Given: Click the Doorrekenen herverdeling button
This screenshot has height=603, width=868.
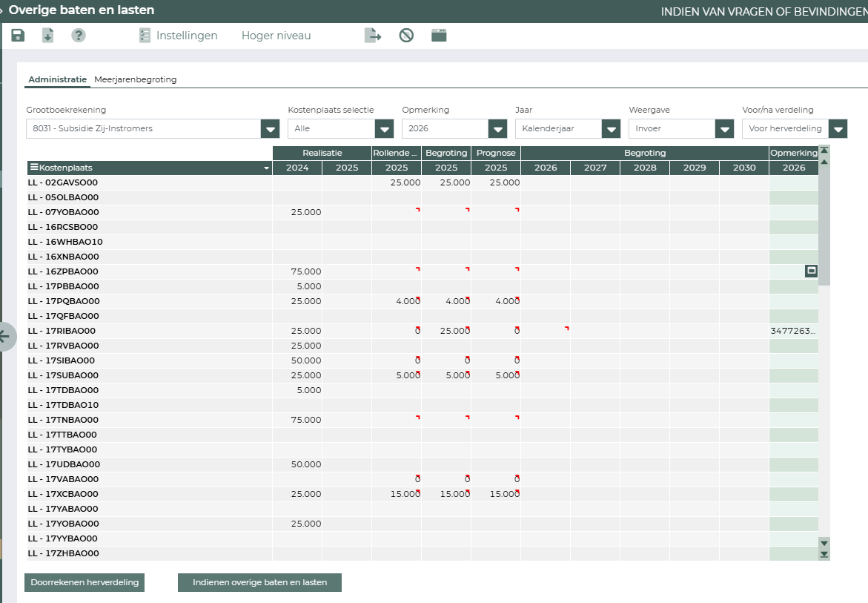Looking at the screenshot, I should click(85, 582).
